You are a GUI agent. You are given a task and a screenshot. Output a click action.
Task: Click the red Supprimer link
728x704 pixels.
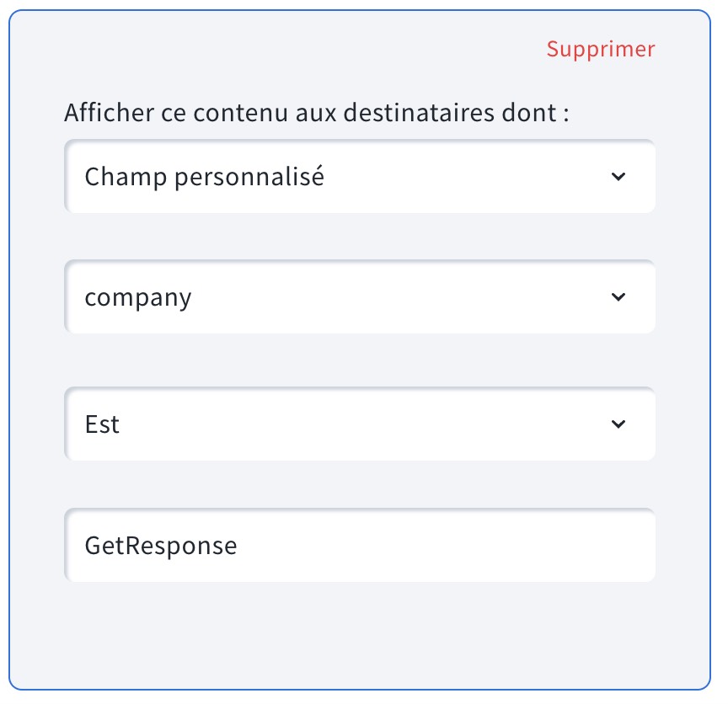[x=600, y=49]
